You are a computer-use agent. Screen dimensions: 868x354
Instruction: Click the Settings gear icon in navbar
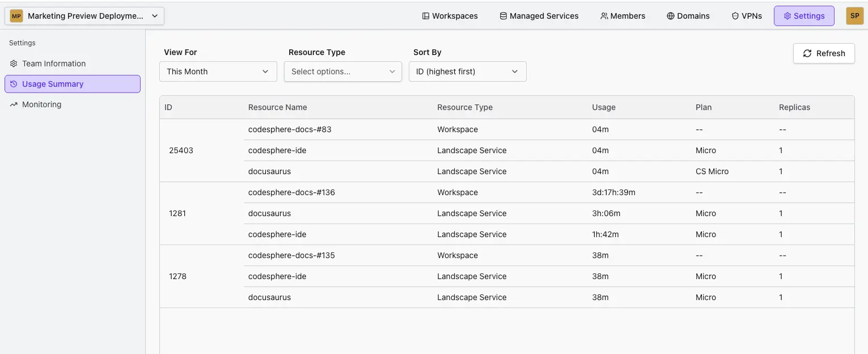[x=787, y=16]
